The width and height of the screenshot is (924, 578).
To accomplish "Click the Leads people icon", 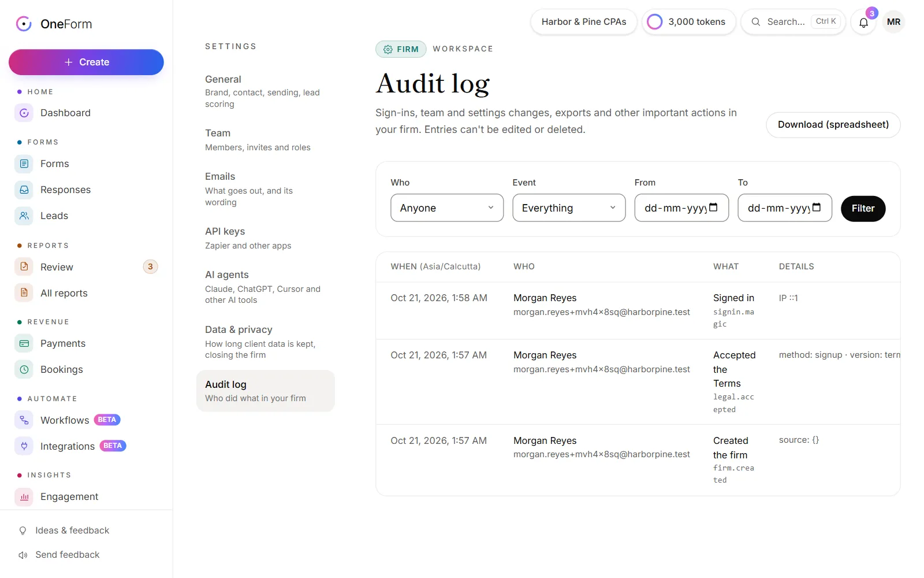I will (24, 216).
